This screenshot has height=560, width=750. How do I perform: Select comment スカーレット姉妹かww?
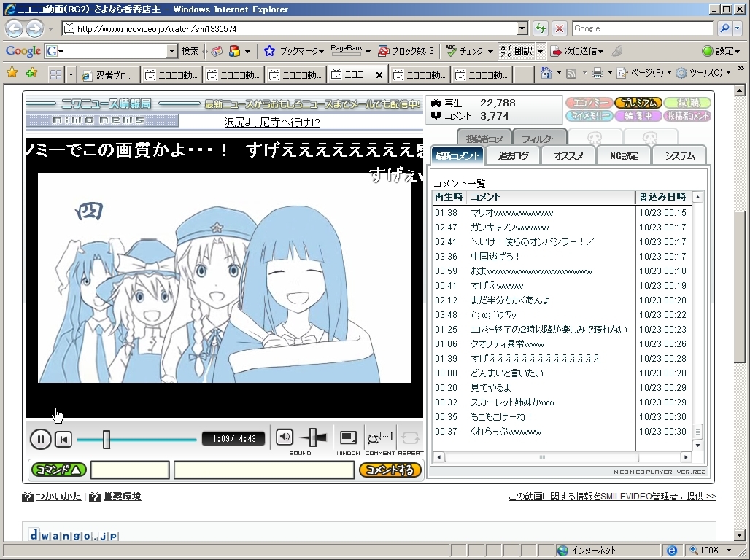point(512,402)
